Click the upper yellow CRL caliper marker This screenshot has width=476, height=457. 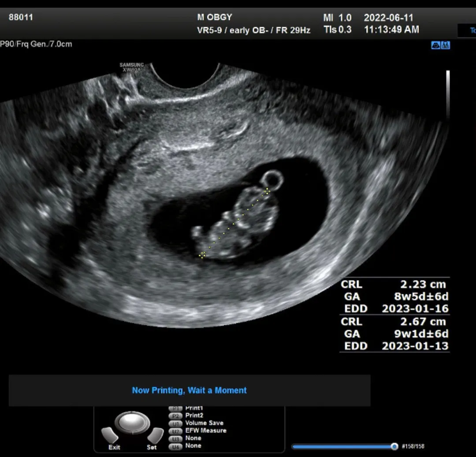pos(267,191)
